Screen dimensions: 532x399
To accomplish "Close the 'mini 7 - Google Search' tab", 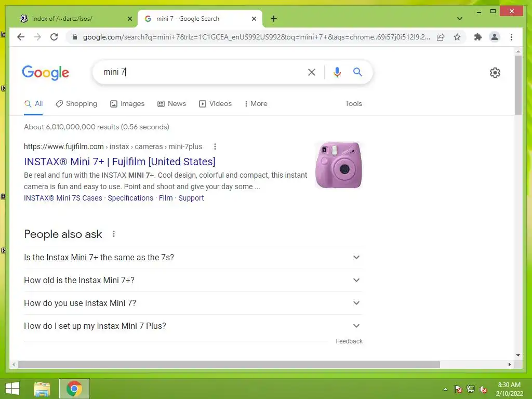I will (254, 19).
